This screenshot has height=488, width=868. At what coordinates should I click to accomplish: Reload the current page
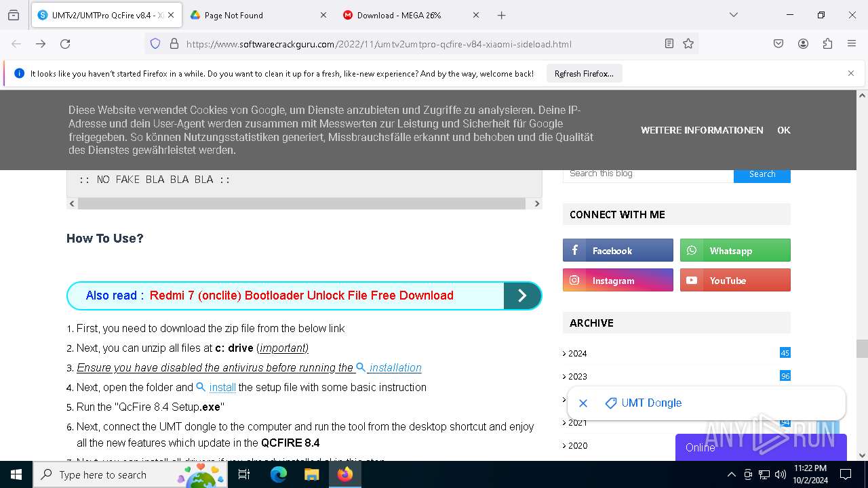65,43
